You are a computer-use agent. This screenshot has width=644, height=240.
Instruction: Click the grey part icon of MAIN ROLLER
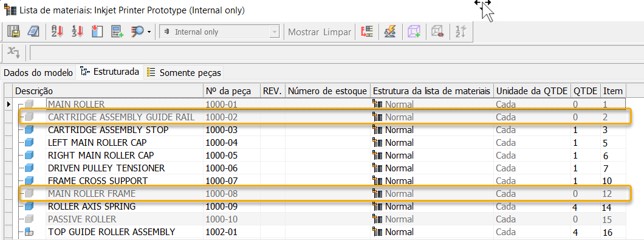pyautogui.click(x=29, y=105)
